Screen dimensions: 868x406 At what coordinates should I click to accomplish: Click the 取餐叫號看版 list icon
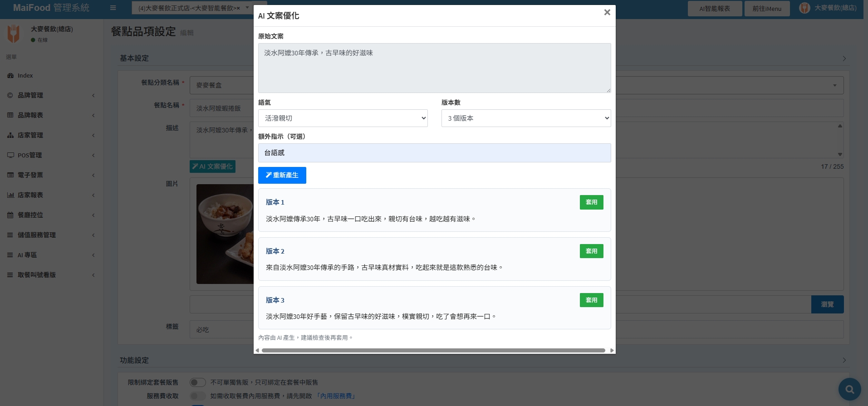[10, 275]
